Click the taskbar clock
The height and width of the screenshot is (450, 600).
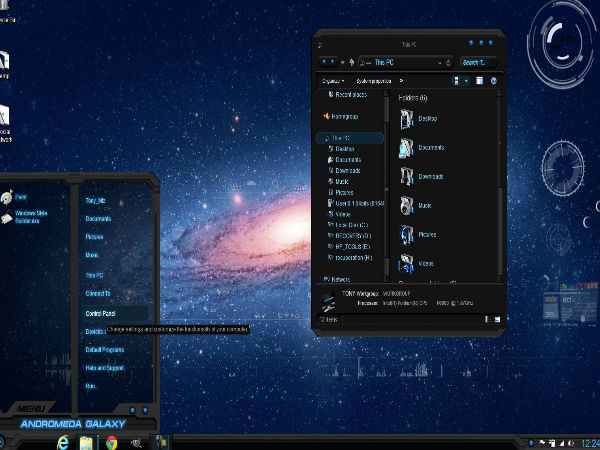pyautogui.click(x=590, y=443)
